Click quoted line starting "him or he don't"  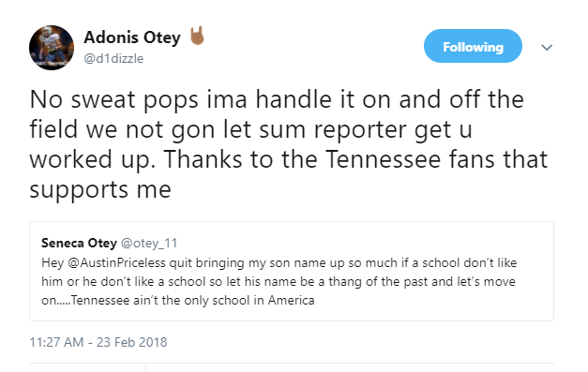[279, 282]
